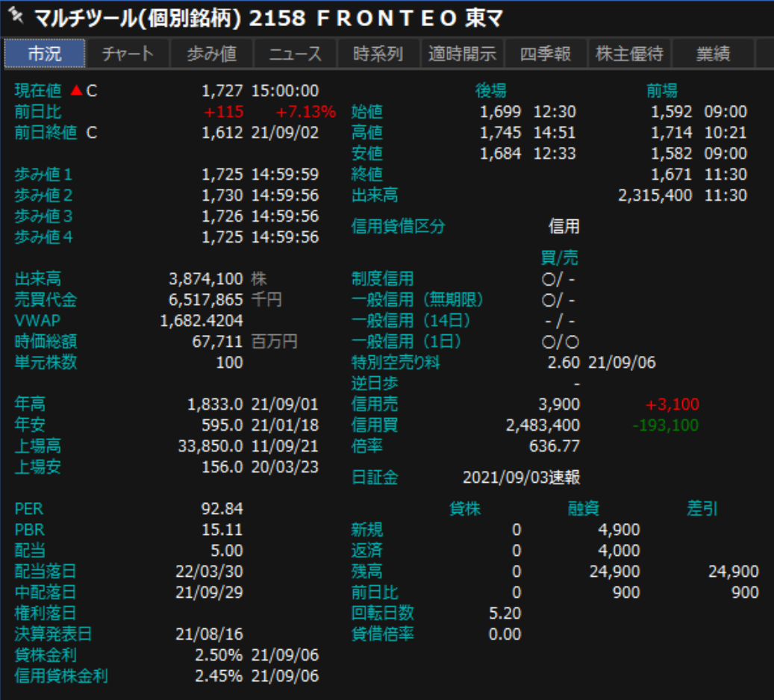Image resolution: width=774 pixels, height=700 pixels.
Task: Click 一般信用（無期限）label
Action: [x=417, y=300]
